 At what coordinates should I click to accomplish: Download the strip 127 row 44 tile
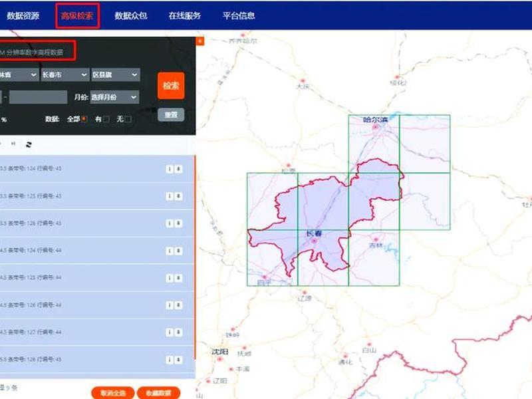click(x=178, y=332)
